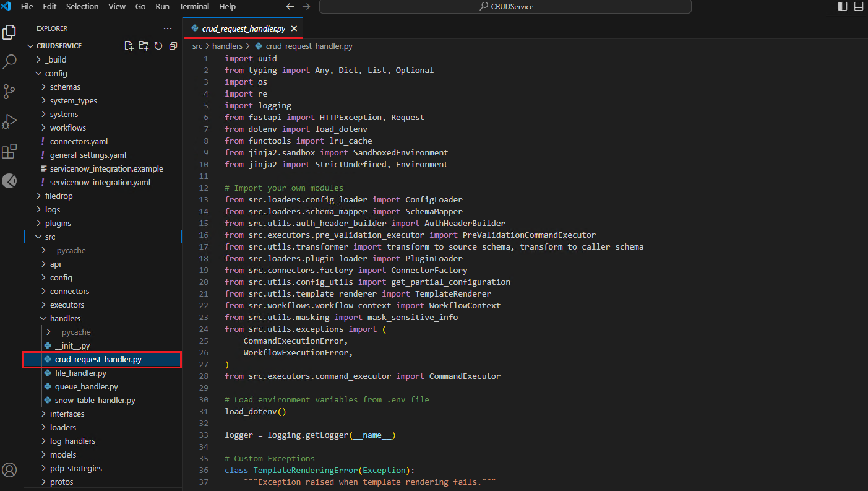
Task: Expand the _build folder
Action: (103, 59)
